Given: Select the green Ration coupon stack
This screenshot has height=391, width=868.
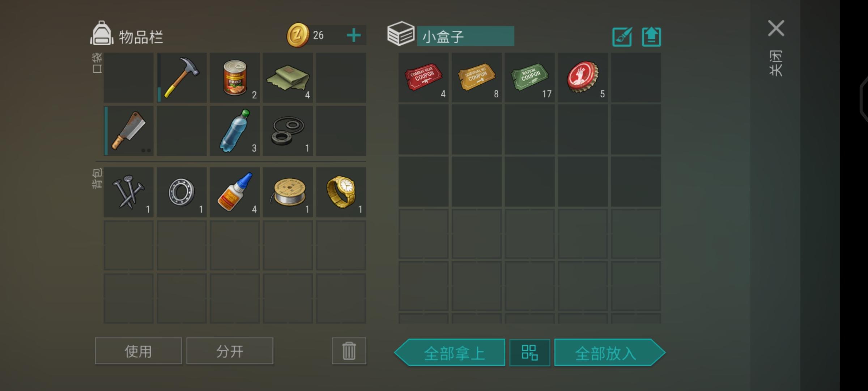Looking at the screenshot, I should [530, 77].
